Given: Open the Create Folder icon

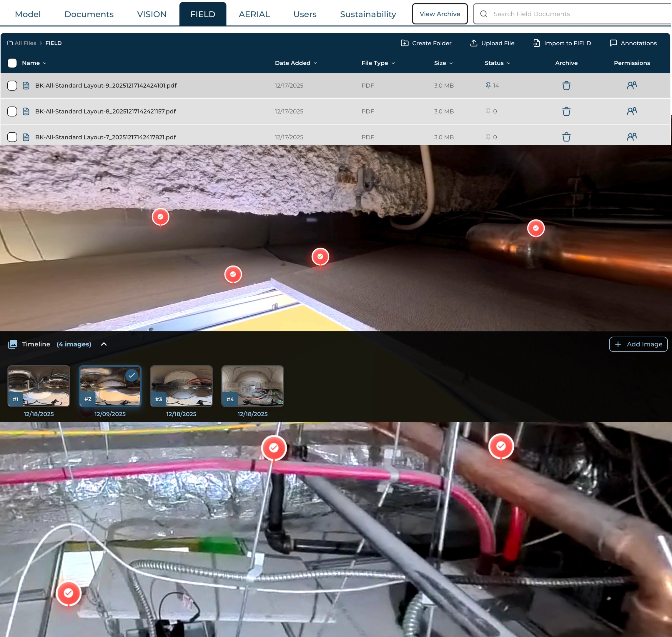Looking at the screenshot, I should coord(405,43).
